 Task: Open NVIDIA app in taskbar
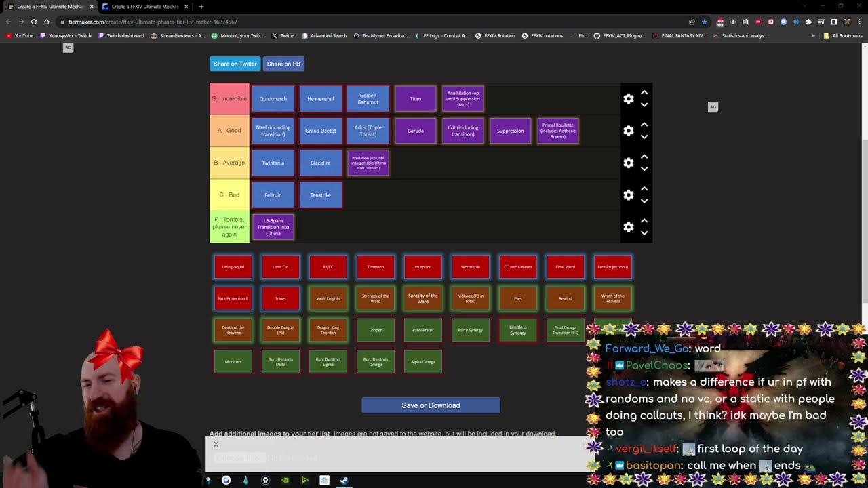285,481
